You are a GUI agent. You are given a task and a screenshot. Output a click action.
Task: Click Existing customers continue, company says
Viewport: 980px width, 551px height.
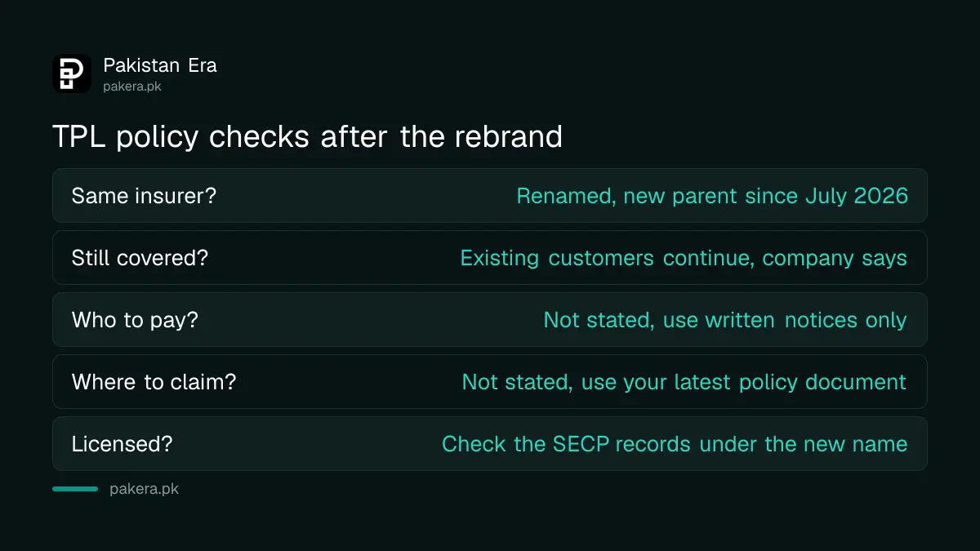click(x=684, y=258)
